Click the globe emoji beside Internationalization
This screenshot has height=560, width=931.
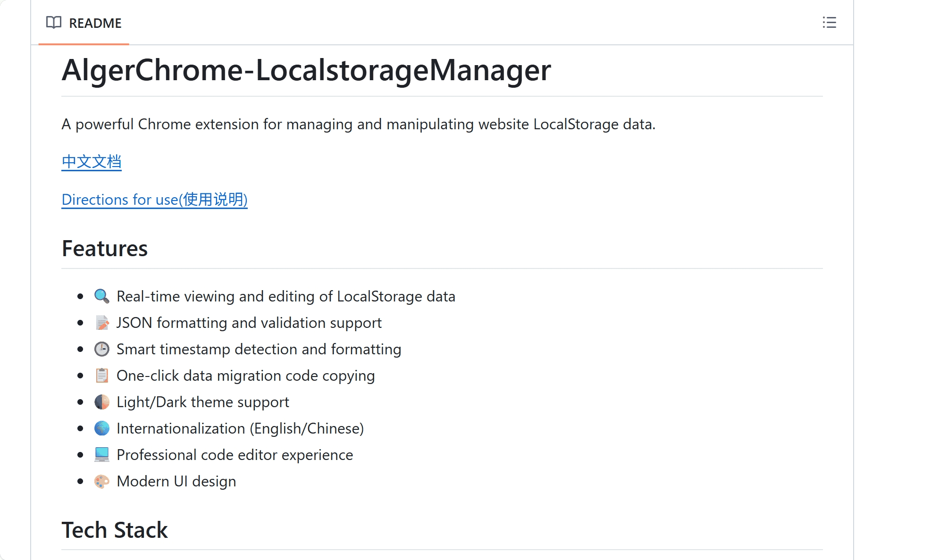tap(102, 428)
